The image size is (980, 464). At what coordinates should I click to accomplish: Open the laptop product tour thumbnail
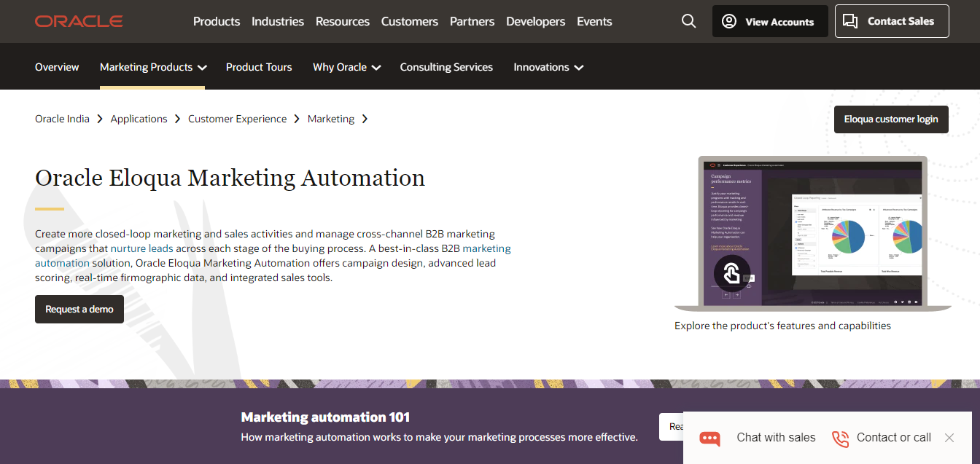pos(813,233)
